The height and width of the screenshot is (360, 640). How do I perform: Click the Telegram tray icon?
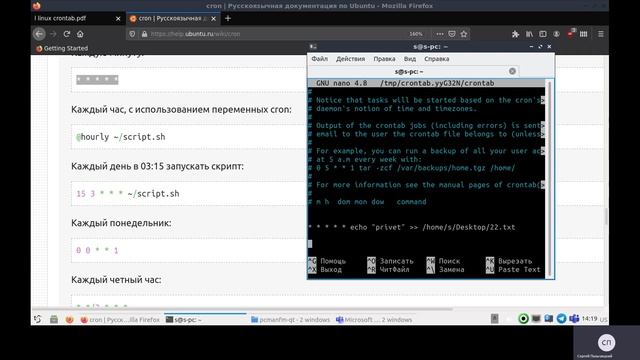pos(561,318)
